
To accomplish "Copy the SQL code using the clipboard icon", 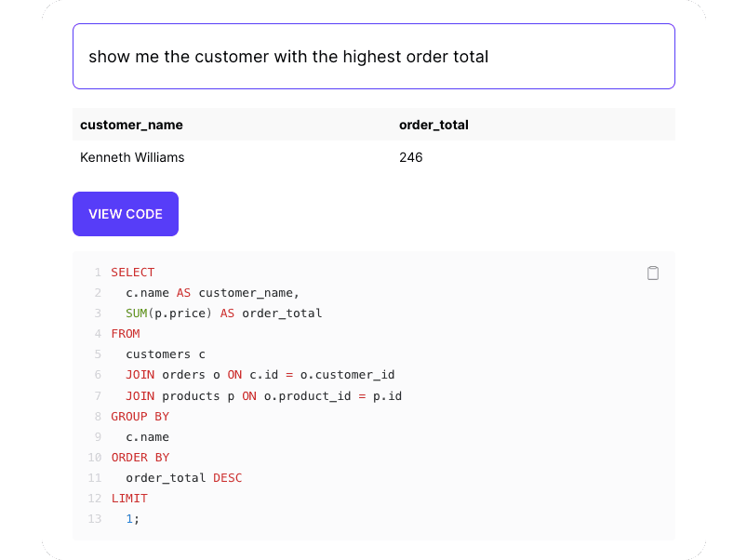I will (653, 273).
